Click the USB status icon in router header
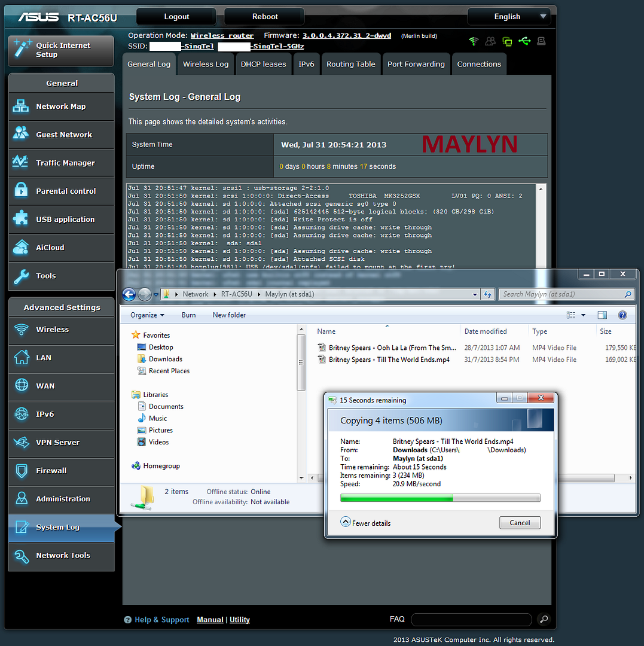 (x=524, y=41)
